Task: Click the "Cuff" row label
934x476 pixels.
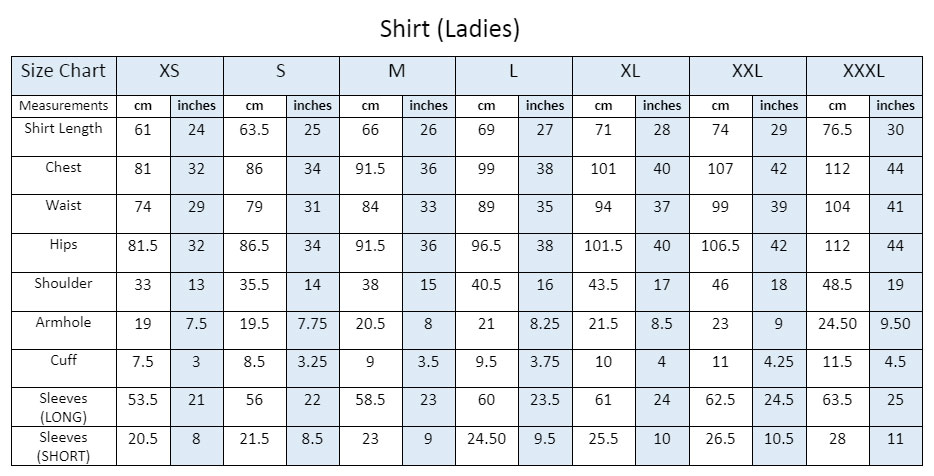Action: coord(64,360)
